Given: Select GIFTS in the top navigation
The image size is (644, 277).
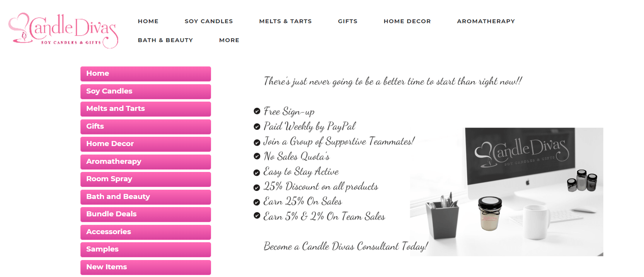Looking at the screenshot, I should pyautogui.click(x=348, y=21).
